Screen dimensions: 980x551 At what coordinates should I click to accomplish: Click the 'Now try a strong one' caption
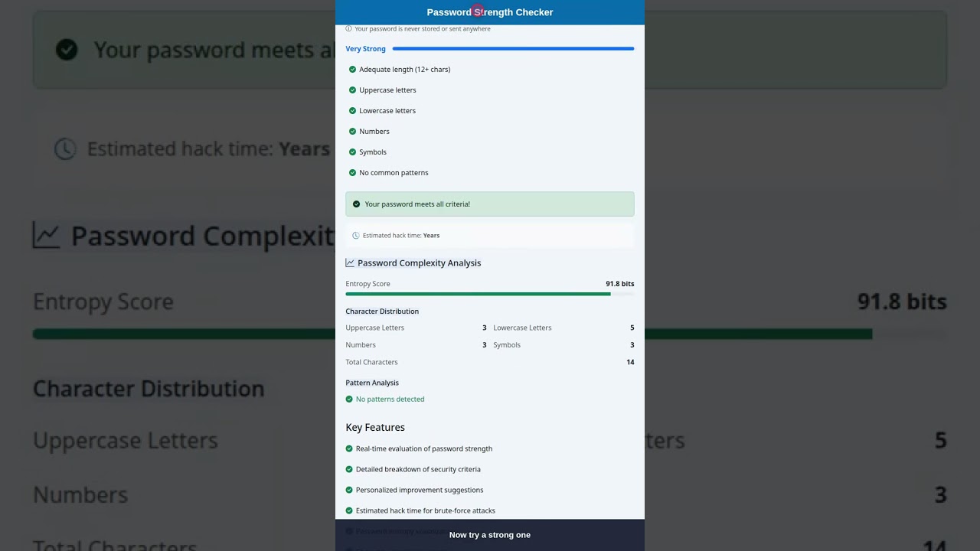[490, 535]
